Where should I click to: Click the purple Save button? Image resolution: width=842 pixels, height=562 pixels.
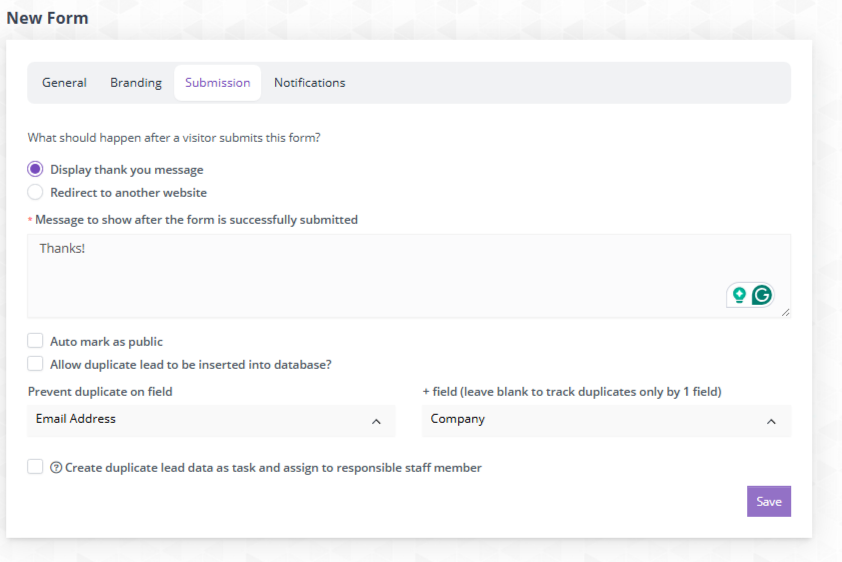pos(768,501)
